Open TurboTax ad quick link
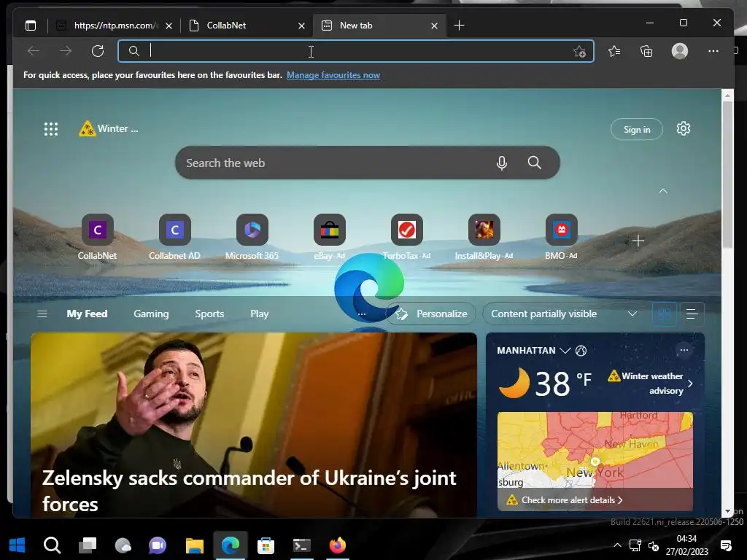 coord(406,237)
